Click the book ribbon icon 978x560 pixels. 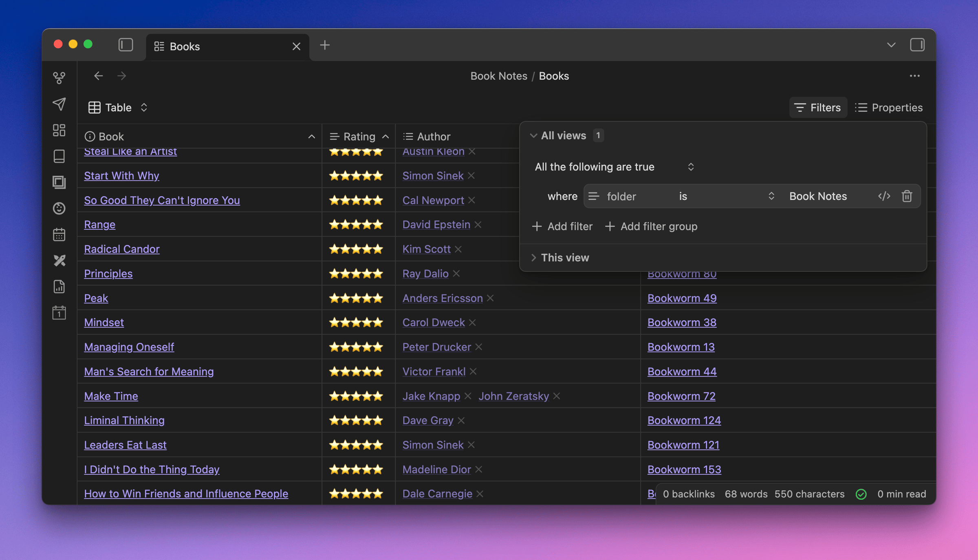pyautogui.click(x=59, y=156)
